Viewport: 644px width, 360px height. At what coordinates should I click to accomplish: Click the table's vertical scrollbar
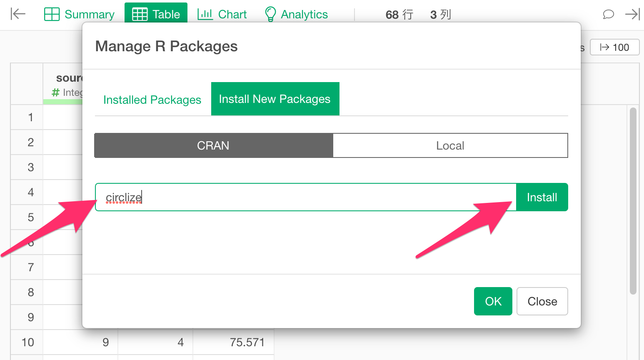point(633,200)
